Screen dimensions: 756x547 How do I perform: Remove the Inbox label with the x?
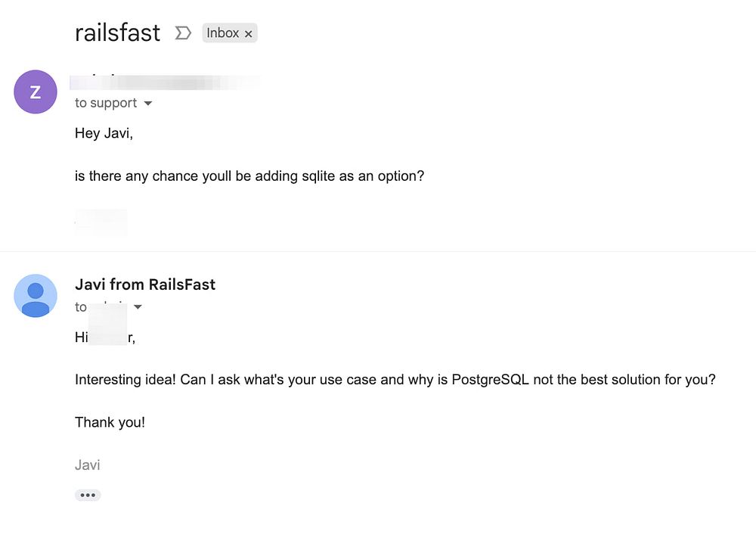click(248, 34)
